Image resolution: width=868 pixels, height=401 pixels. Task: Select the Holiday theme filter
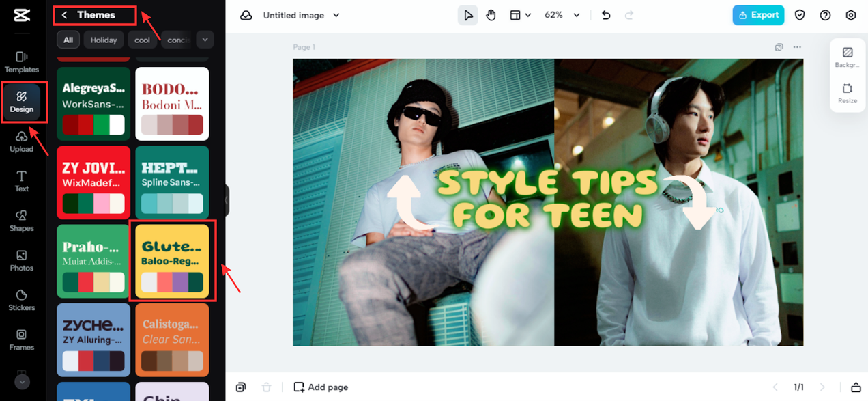click(x=104, y=40)
